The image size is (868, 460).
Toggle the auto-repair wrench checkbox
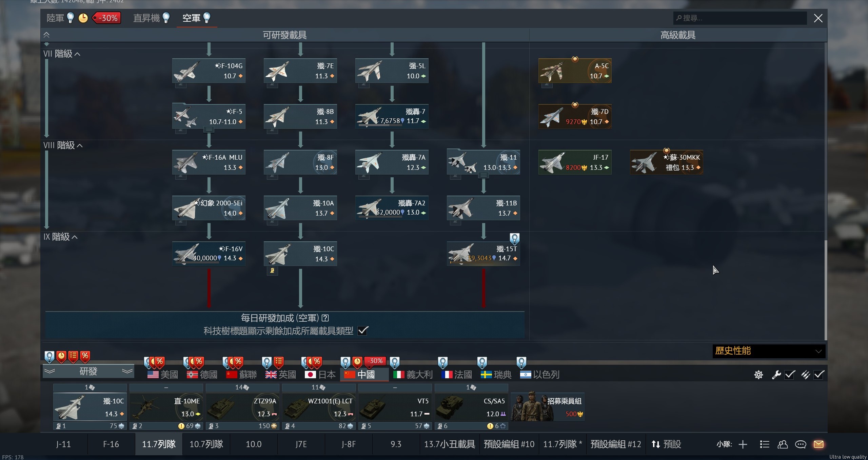click(x=790, y=375)
